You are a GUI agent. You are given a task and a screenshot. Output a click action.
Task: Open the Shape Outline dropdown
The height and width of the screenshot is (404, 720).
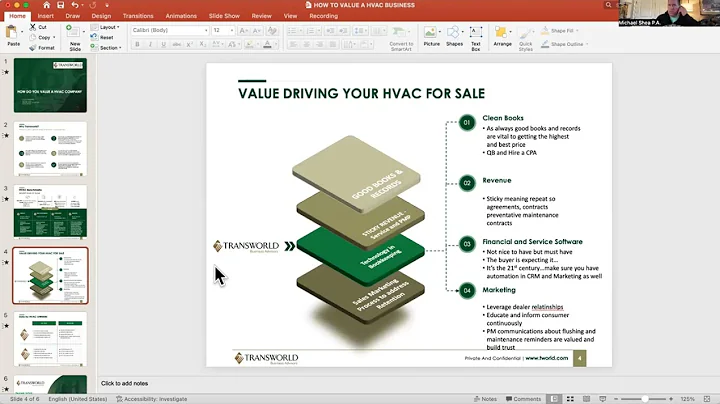click(x=587, y=44)
